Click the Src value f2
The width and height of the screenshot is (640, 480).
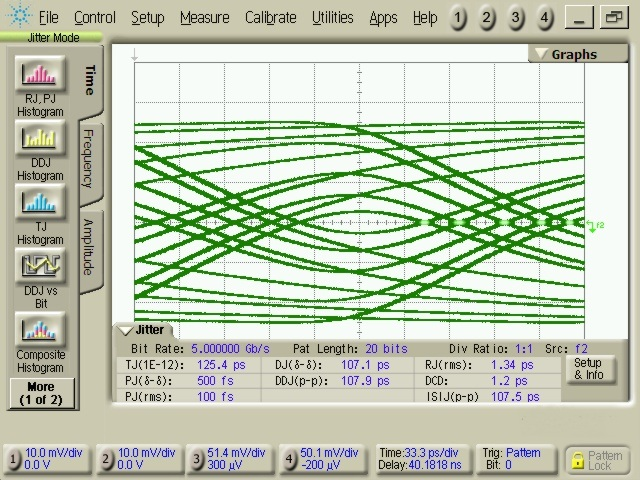point(581,349)
